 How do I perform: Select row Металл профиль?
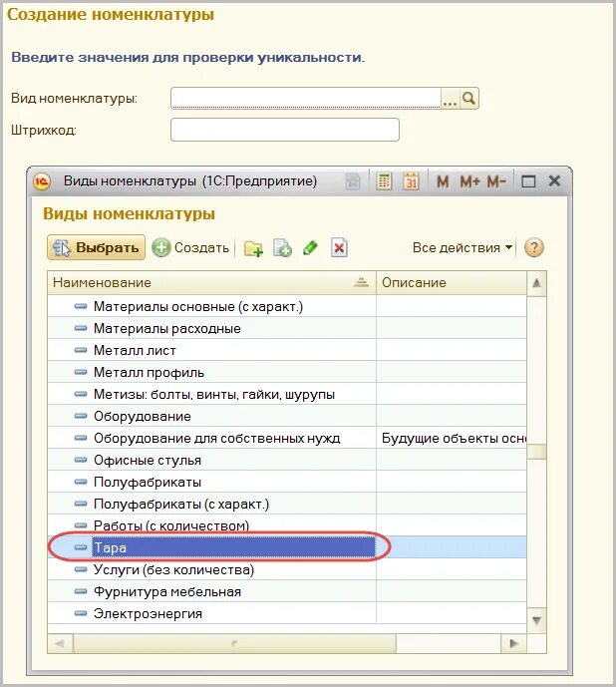[x=286, y=373]
